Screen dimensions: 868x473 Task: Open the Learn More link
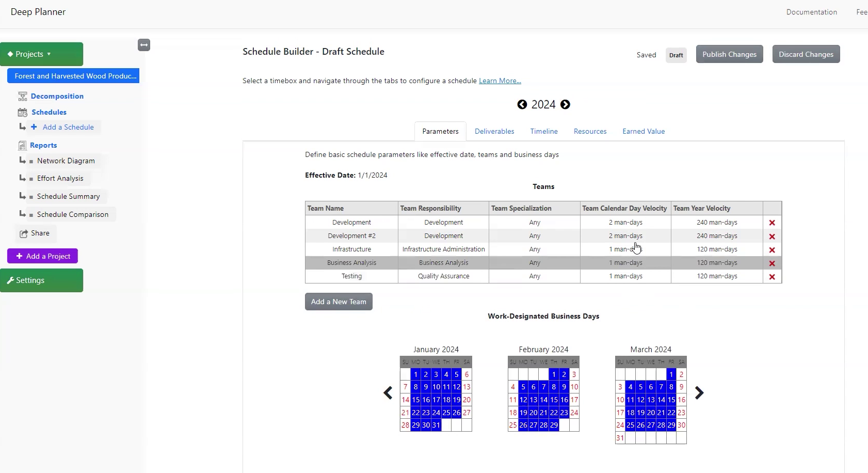click(x=500, y=81)
